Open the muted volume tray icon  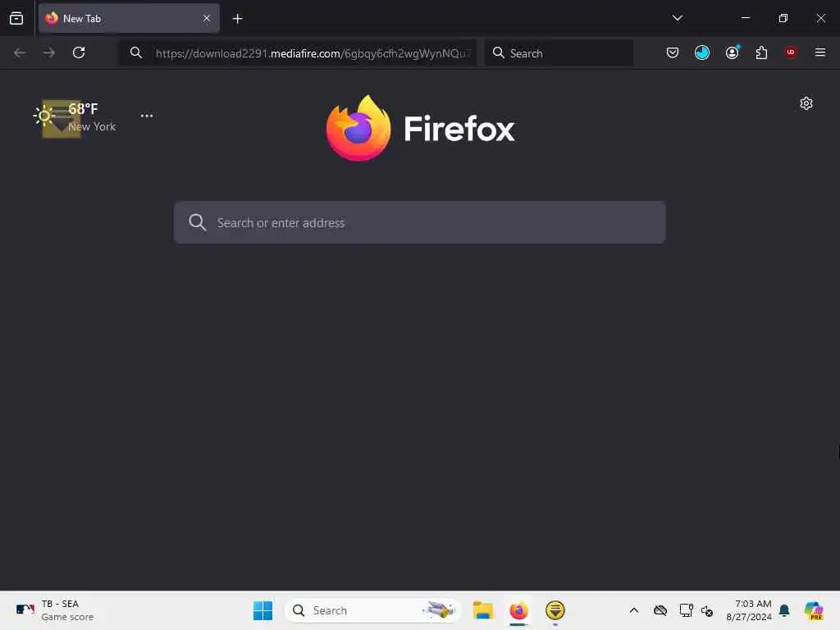point(707,610)
